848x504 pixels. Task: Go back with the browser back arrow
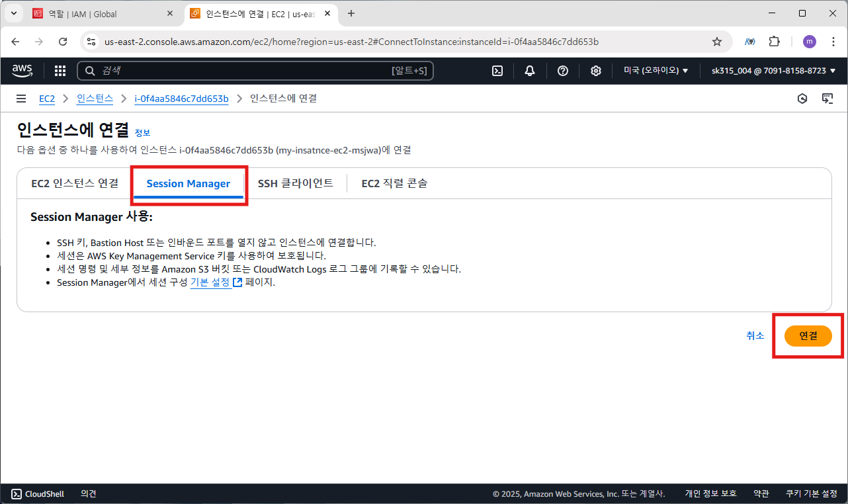[x=15, y=42]
